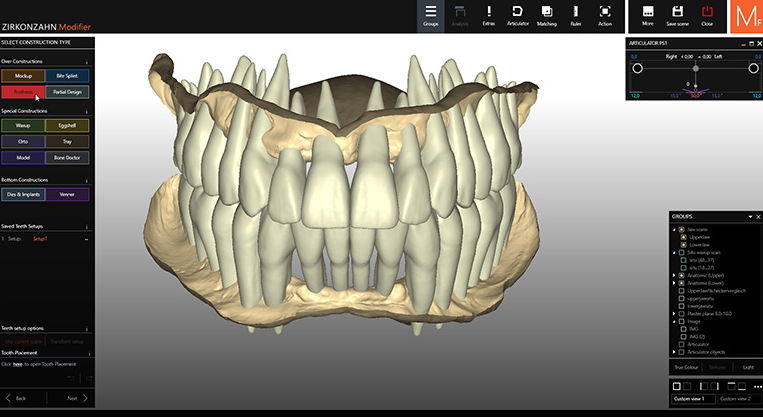Click the 'here' Tooth Placement link
The image size is (763, 417).
click(x=17, y=364)
